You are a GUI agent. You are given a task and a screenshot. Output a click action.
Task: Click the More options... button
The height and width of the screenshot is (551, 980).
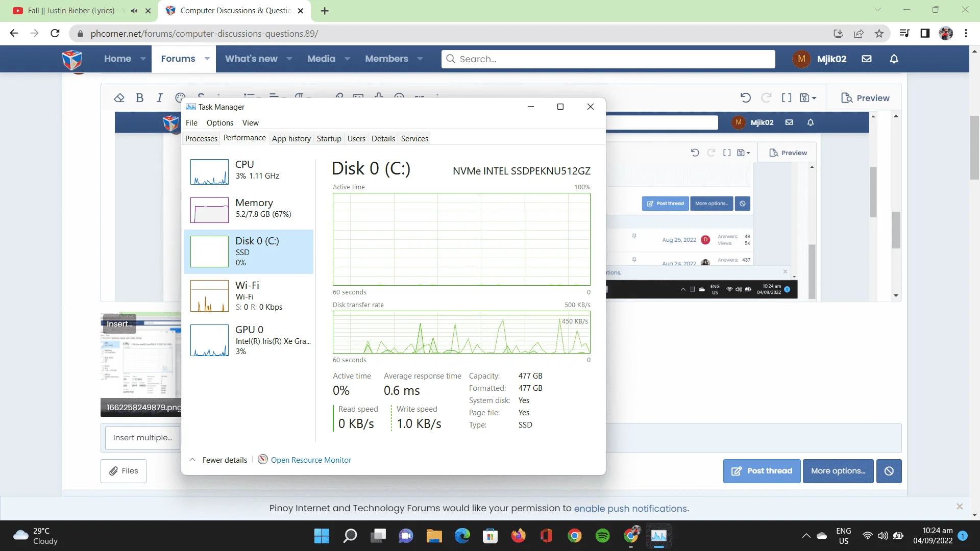pyautogui.click(x=838, y=471)
